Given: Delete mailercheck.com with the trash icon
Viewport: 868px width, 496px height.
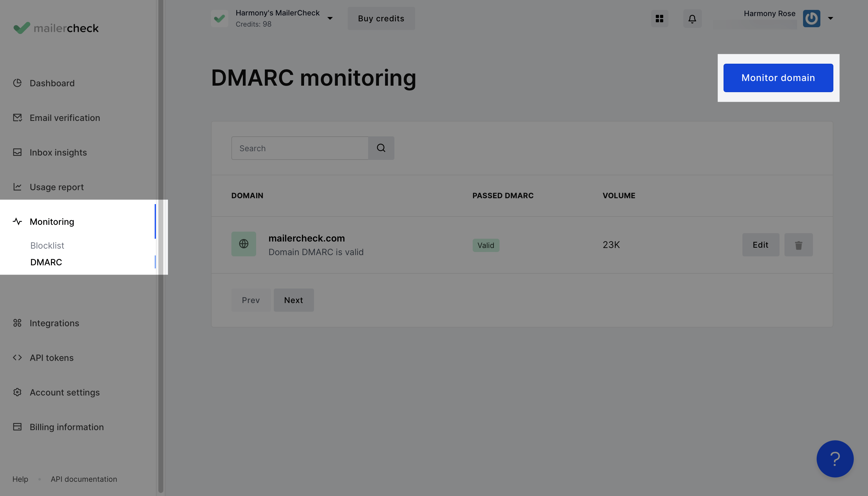Looking at the screenshot, I should (798, 245).
